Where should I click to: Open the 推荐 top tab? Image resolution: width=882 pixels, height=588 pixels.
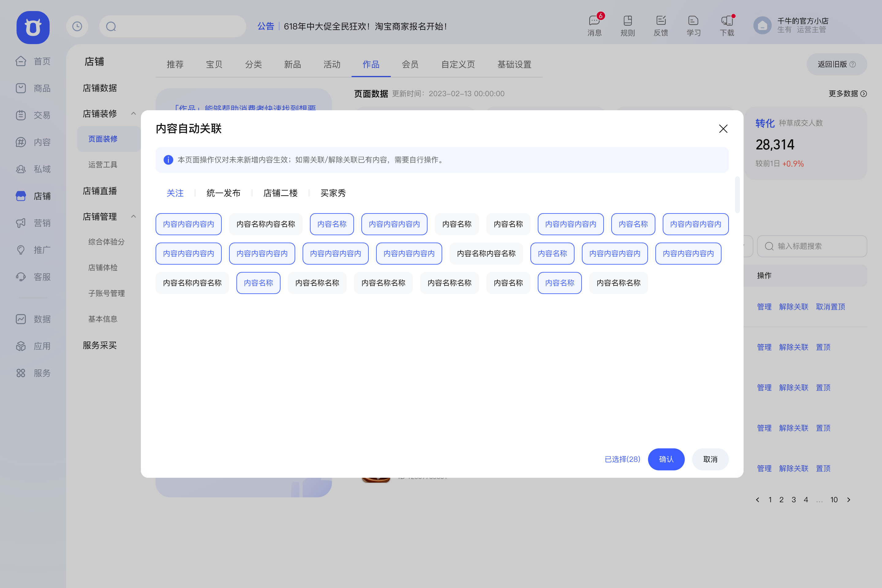(x=175, y=65)
